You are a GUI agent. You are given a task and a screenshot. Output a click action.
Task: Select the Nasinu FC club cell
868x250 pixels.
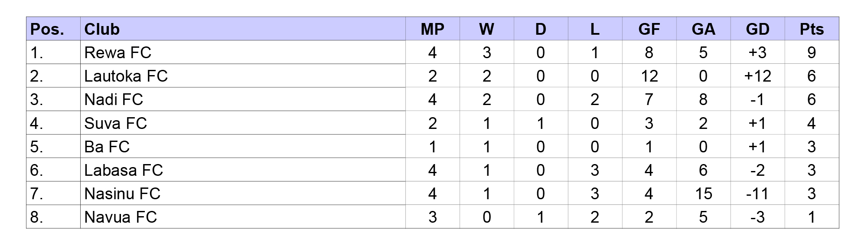pyautogui.click(x=122, y=194)
